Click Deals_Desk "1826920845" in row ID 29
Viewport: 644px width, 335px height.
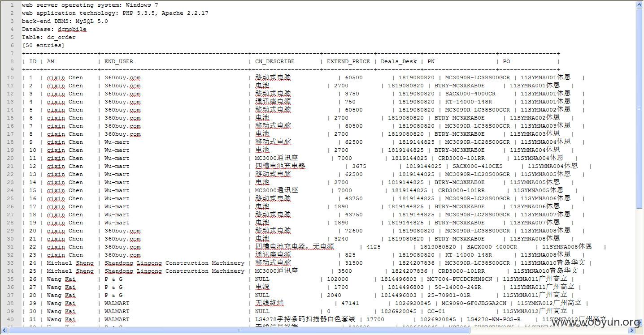tap(413, 304)
